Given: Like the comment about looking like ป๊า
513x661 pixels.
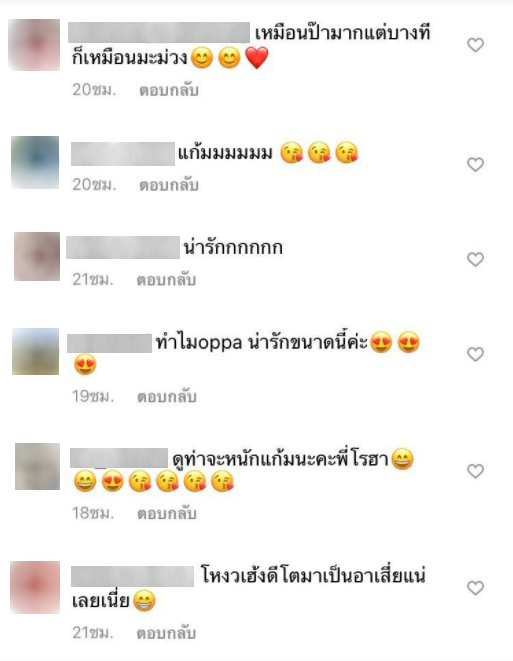Looking at the screenshot, I should [x=475, y=45].
